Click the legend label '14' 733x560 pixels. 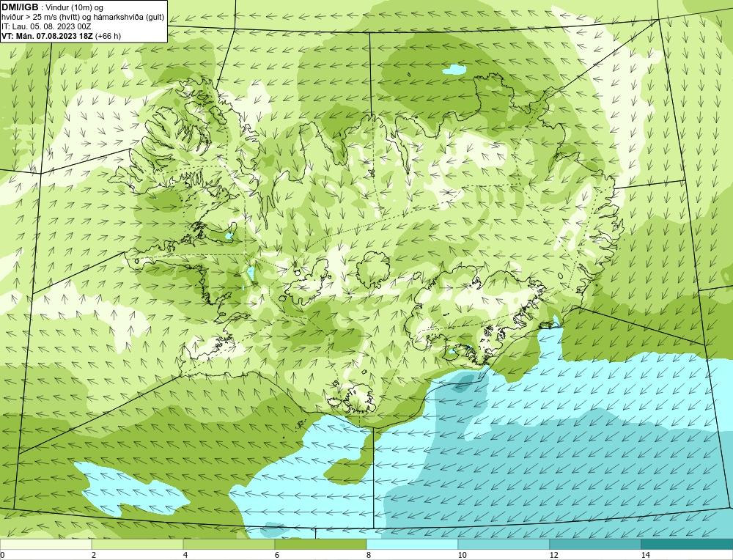pyautogui.click(x=646, y=555)
